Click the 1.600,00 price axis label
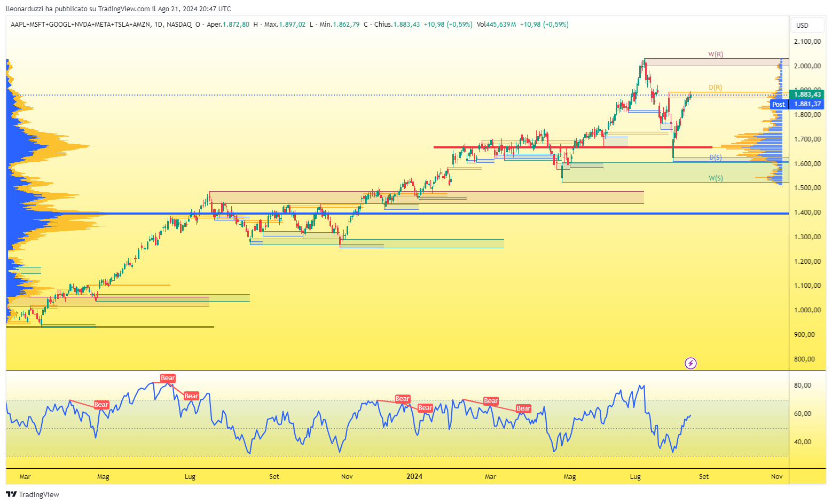This screenshot has width=832, height=504. pyautogui.click(x=807, y=164)
